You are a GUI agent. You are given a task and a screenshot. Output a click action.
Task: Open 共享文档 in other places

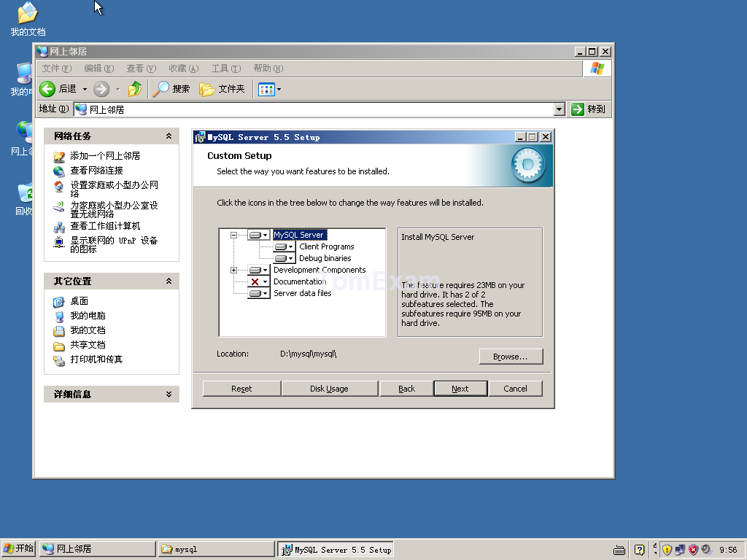pos(88,345)
